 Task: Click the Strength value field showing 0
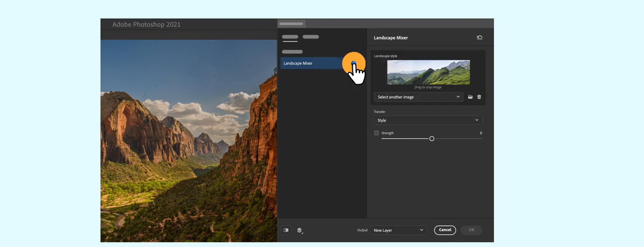(480, 133)
